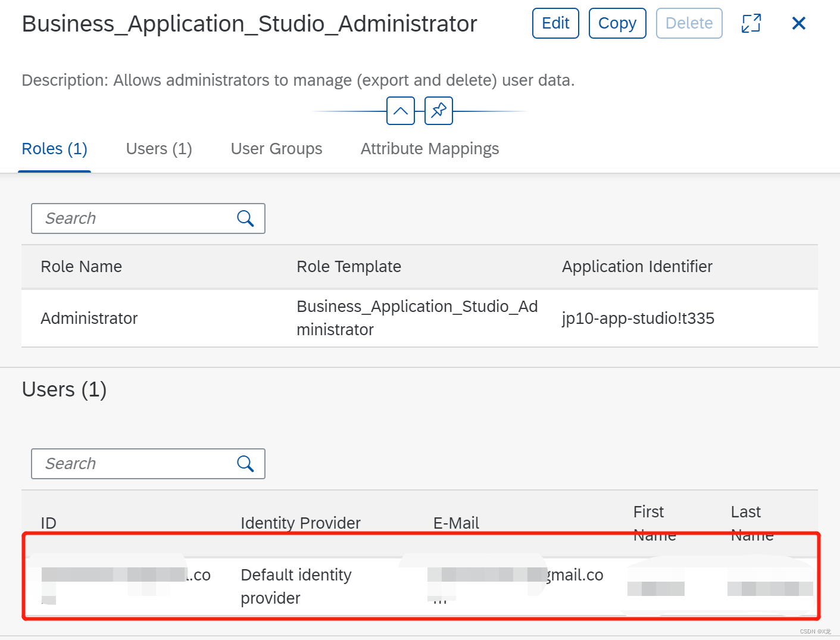This screenshot has width=840, height=640.
Task: Click the Role Name column header
Action: coord(81,267)
